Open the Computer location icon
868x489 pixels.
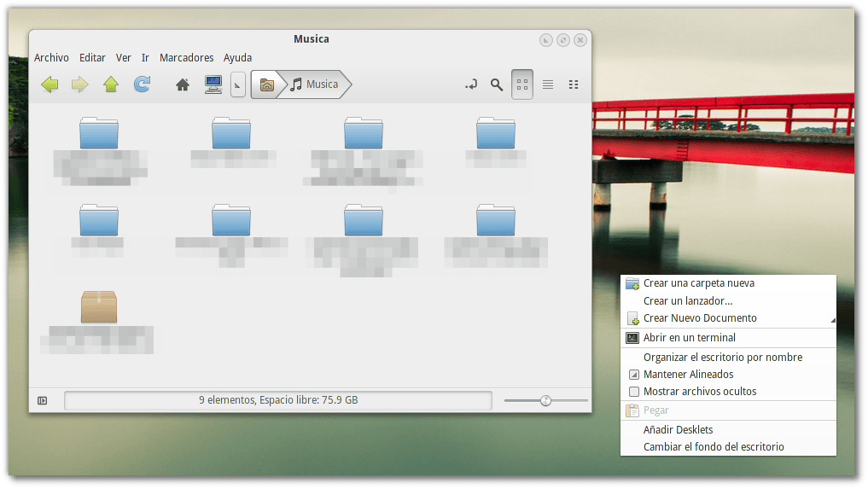[213, 84]
